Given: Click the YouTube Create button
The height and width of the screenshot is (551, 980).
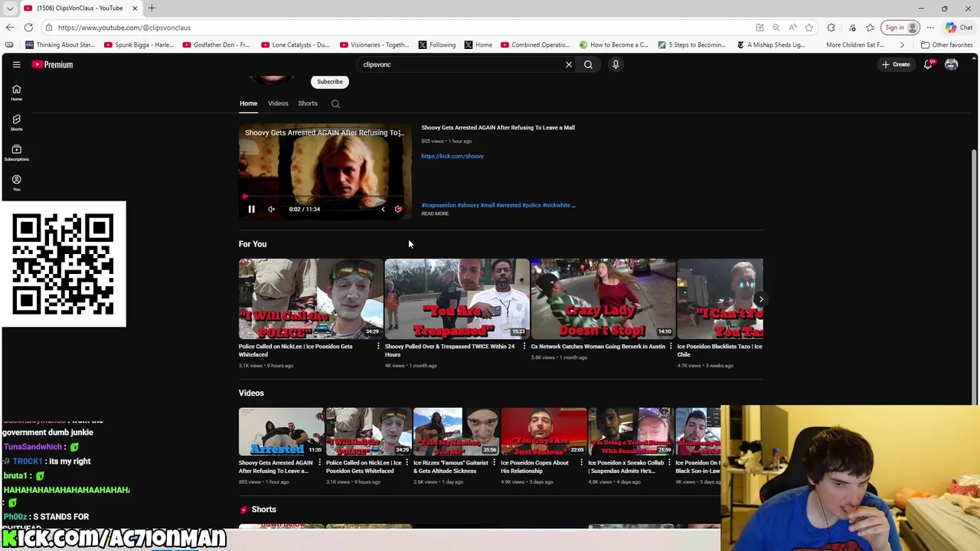Looking at the screenshot, I should (896, 64).
